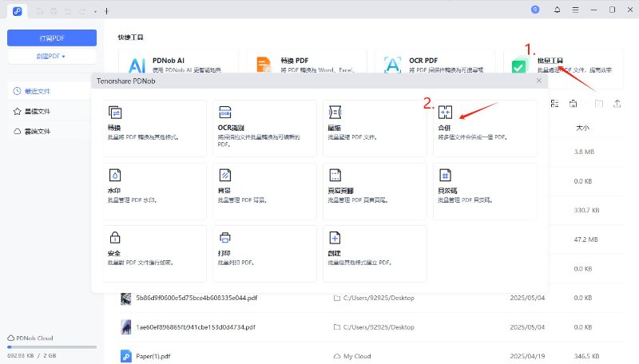Image resolution: width=639 pixels, height=364 pixels.
Task: Click the notification bell icon
Action: pyautogui.click(x=557, y=10)
